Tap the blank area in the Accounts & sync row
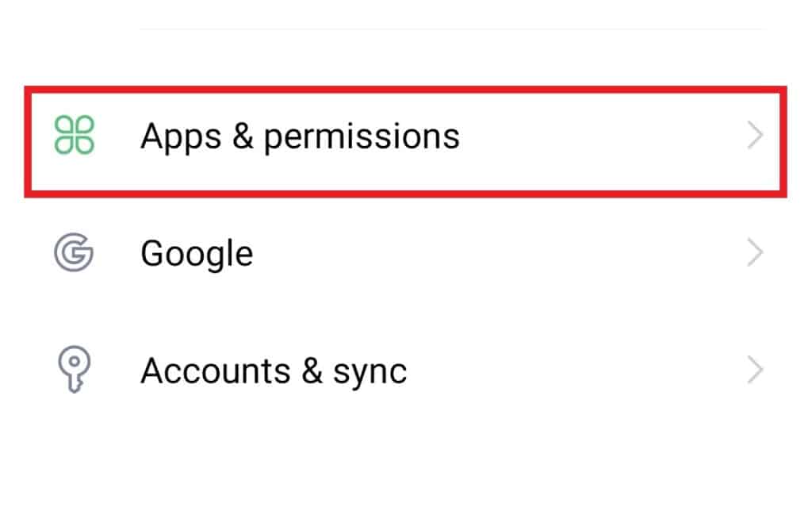Viewport: 812px width, 511px height. point(575,370)
